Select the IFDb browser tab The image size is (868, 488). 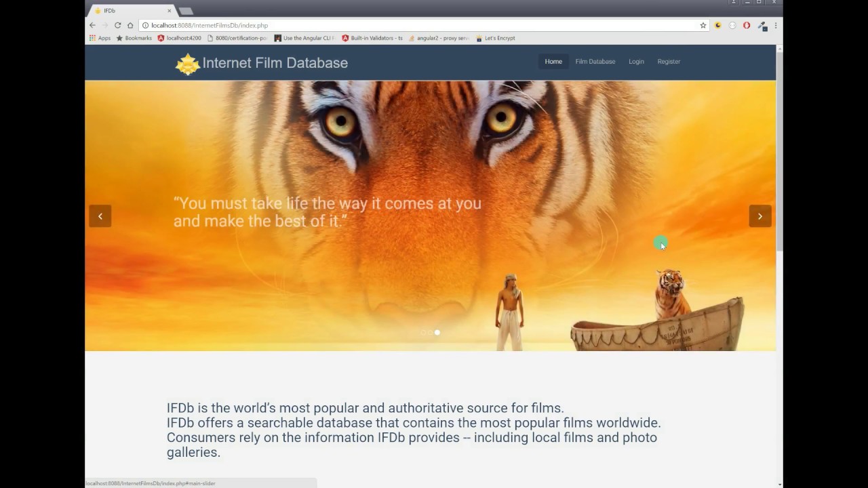(x=132, y=11)
